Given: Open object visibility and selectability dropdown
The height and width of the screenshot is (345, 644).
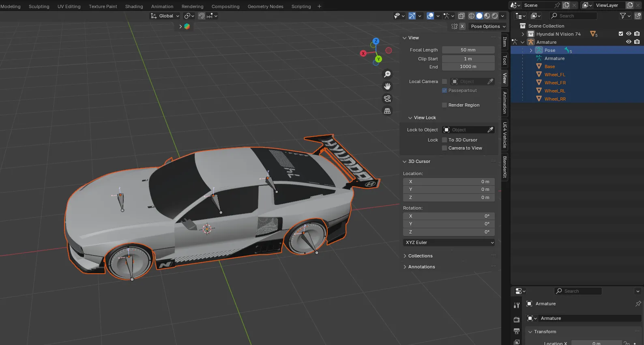Looking at the screenshot, I should point(399,16).
